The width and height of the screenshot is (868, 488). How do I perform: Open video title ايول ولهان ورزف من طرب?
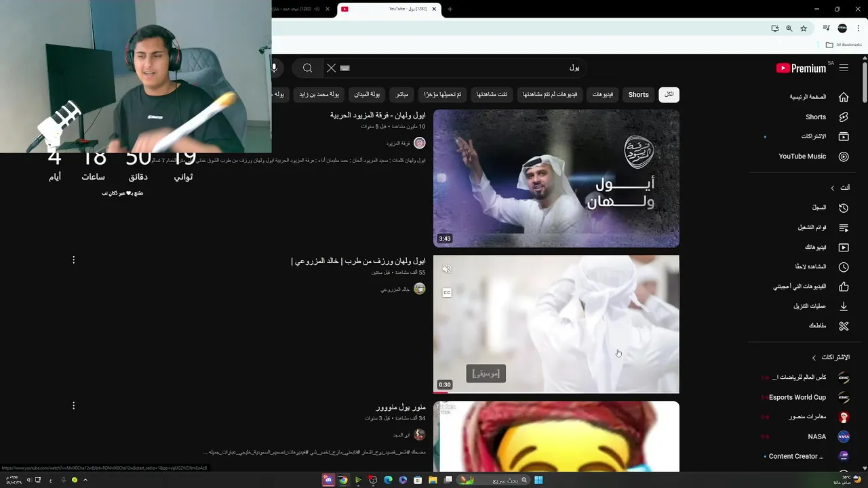tap(358, 261)
